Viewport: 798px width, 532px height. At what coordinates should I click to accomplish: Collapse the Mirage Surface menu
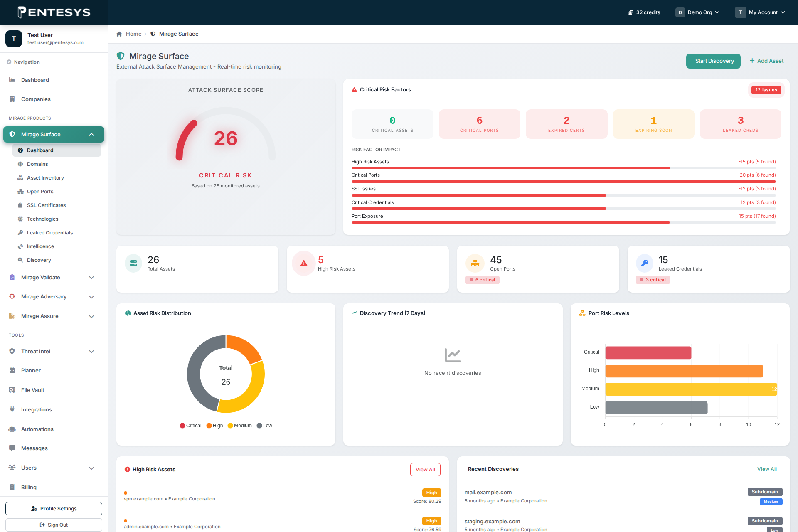[91, 134]
